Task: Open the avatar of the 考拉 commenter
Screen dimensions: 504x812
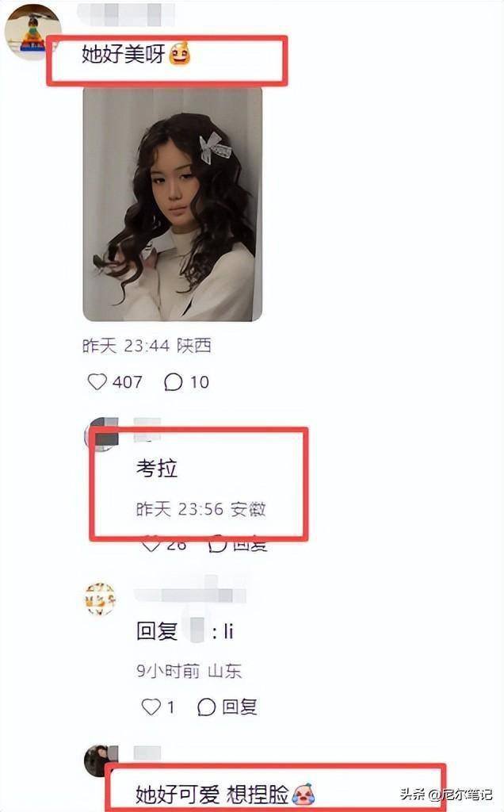Action: coord(101,434)
